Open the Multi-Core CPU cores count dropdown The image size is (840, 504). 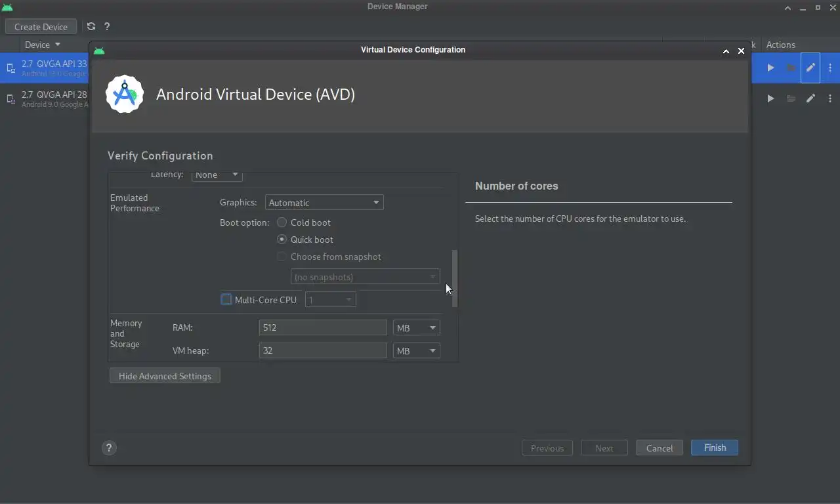click(x=331, y=300)
